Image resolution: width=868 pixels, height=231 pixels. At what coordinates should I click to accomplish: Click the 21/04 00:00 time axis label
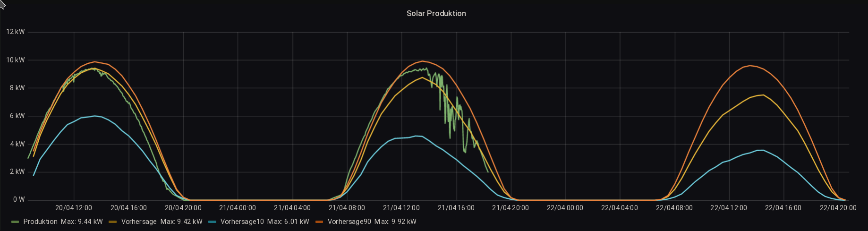pos(238,208)
